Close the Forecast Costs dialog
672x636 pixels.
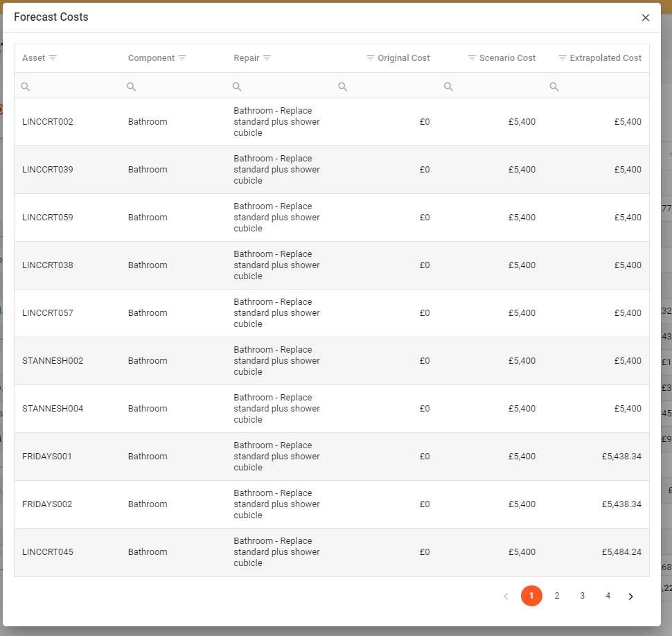pos(646,18)
